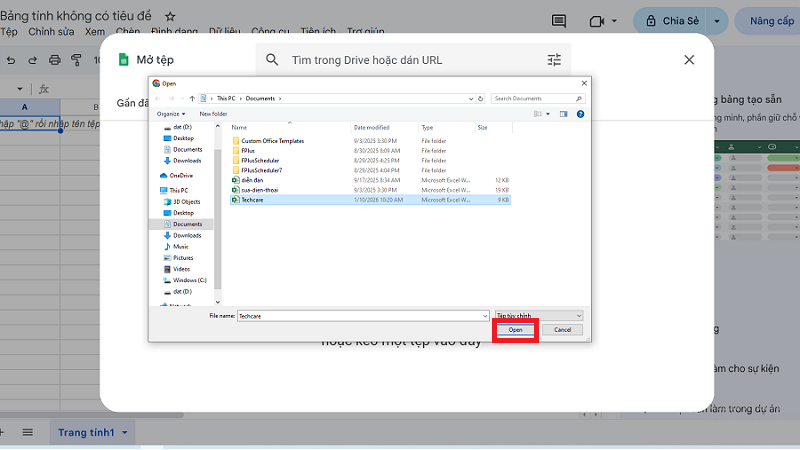
Task: Click the New folder button
Action: 213,114
